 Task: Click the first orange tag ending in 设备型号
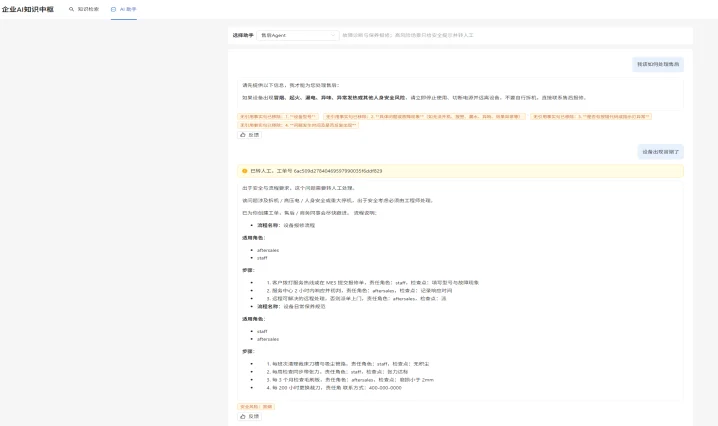coord(278,117)
